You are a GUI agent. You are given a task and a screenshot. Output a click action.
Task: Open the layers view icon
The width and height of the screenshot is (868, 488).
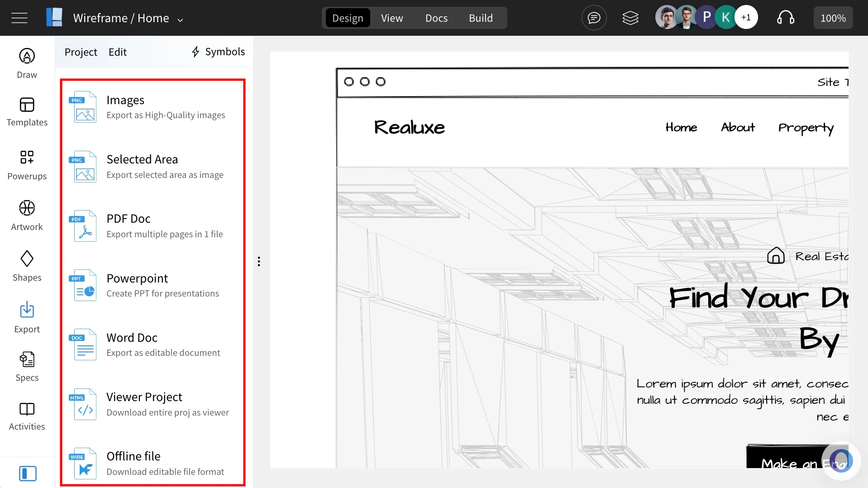(x=630, y=18)
